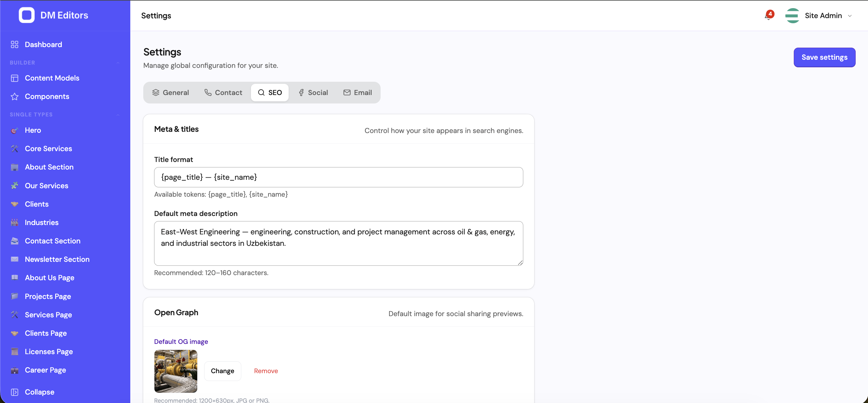Click the Dashboard grid icon
The width and height of the screenshot is (868, 403).
point(14,44)
